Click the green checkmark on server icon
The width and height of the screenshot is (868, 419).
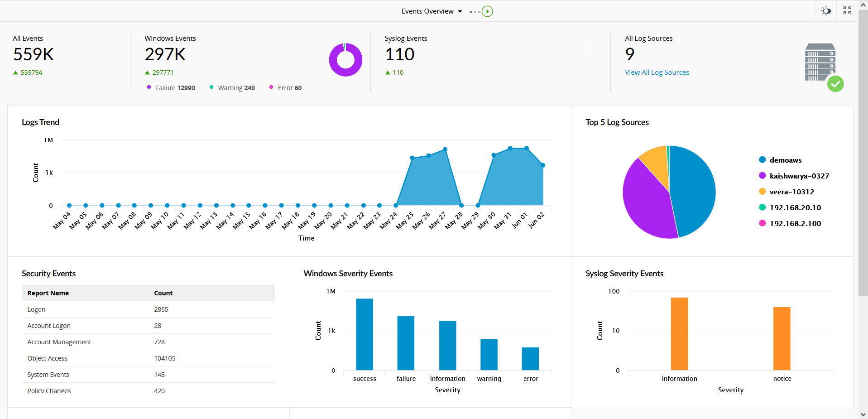point(836,84)
